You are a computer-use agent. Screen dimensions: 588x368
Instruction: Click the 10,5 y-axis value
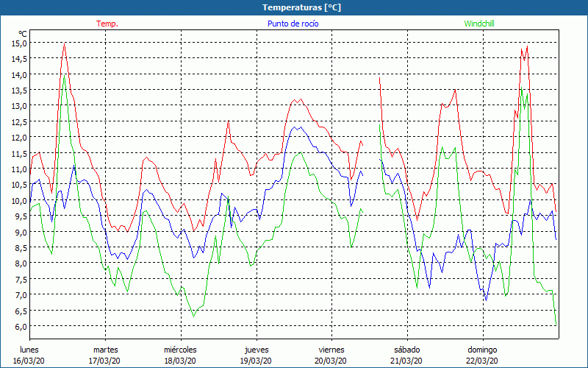click(20, 185)
